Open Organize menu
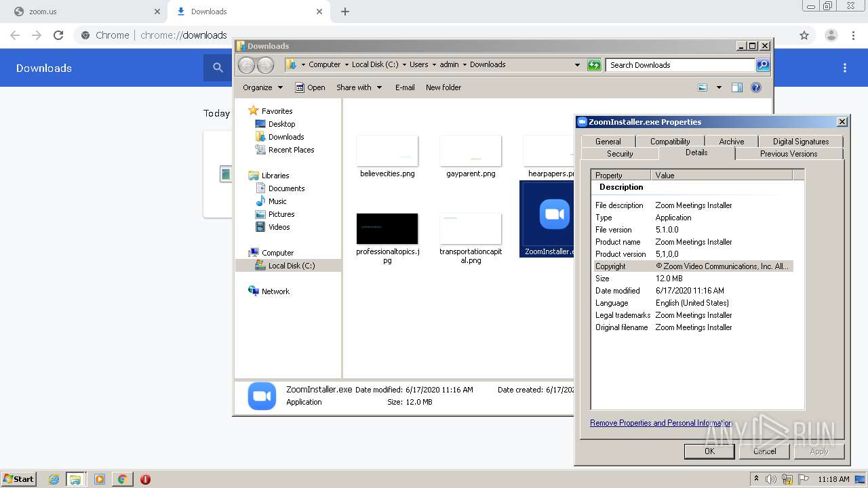This screenshot has width=868, height=488. (262, 87)
